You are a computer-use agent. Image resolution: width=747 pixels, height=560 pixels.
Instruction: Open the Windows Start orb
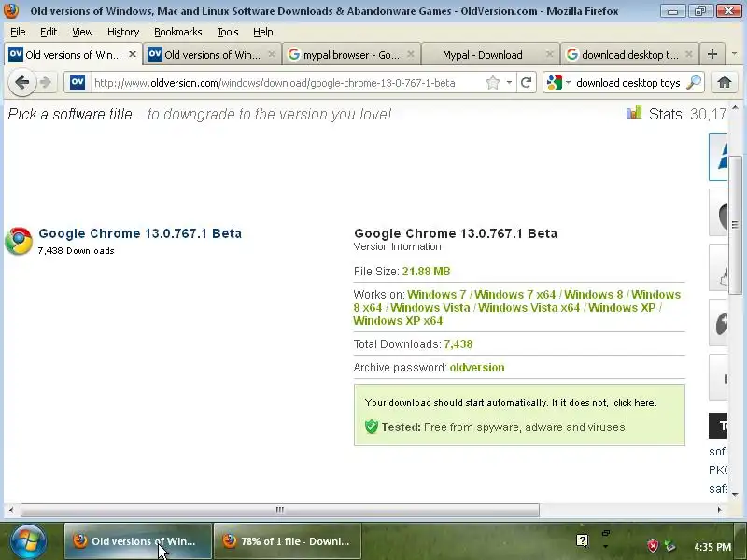[x=28, y=541]
